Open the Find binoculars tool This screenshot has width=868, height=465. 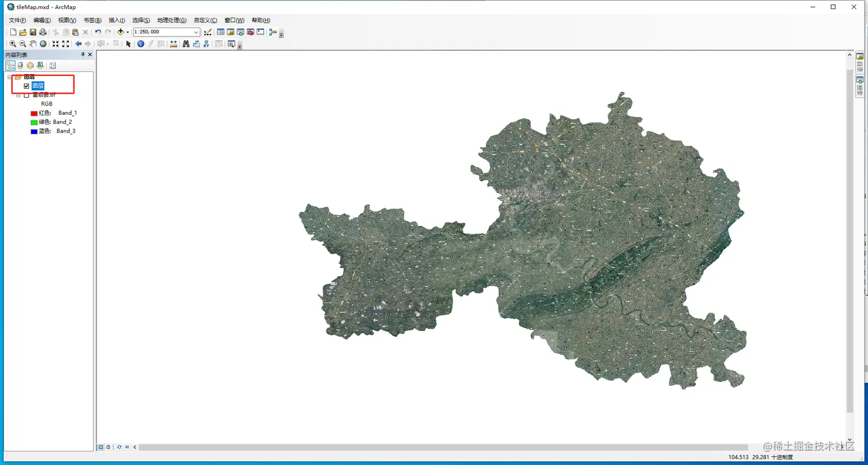[x=186, y=44]
